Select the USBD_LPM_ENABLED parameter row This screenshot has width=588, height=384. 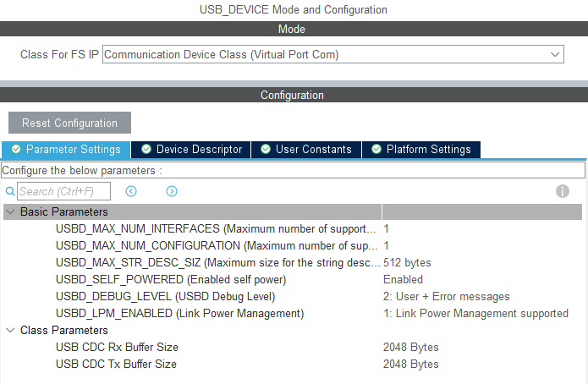pos(293,313)
